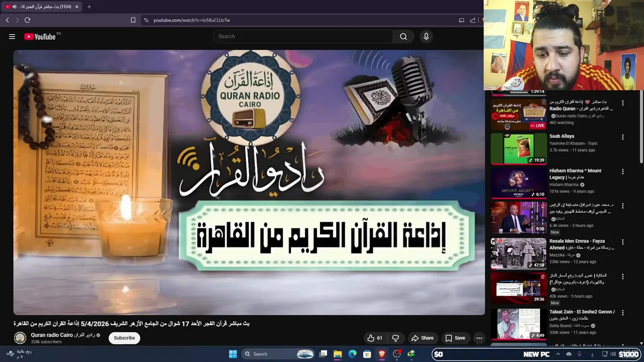
Task: Open a new browser tab
Action: coord(89,7)
